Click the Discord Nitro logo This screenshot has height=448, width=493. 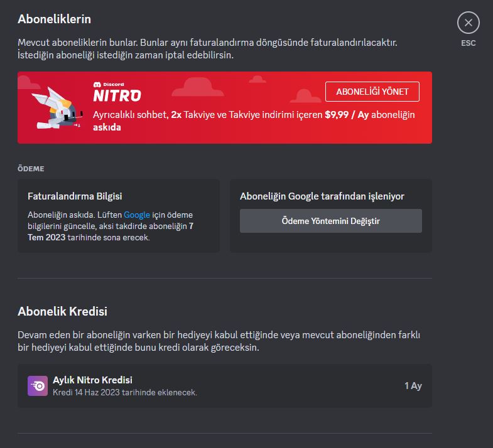117,92
